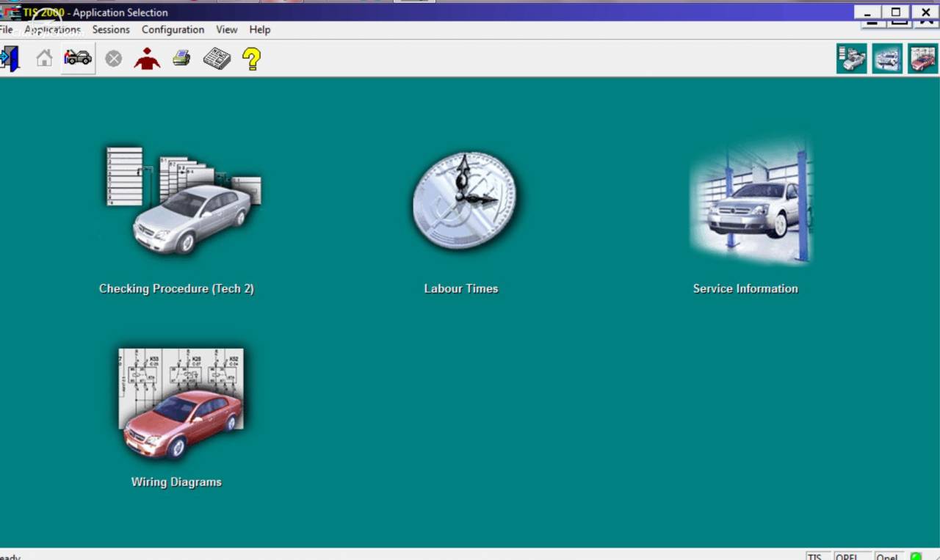
Task: Open the File menu
Action: [x=6, y=29]
